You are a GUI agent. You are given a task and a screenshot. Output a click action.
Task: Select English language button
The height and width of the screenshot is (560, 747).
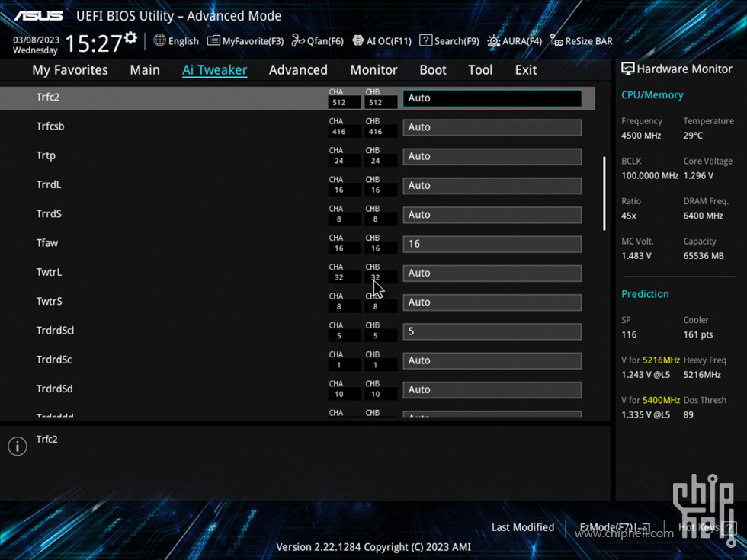coord(184,41)
